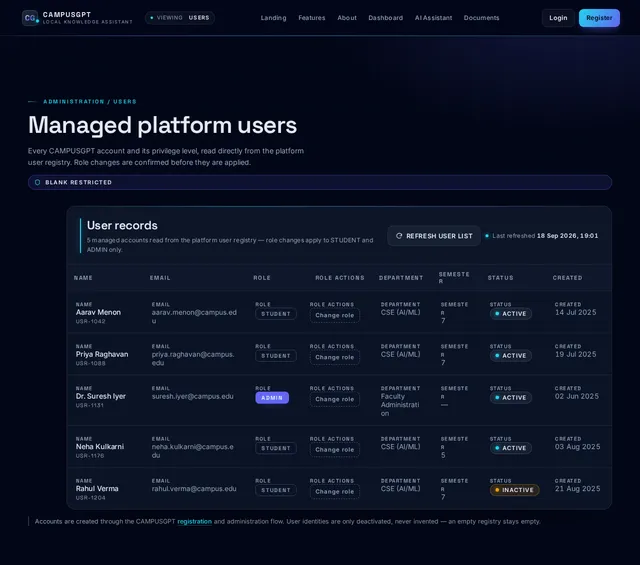Image resolution: width=640 pixels, height=565 pixels.
Task: Follow the registration link in footer note
Action: [x=194, y=522]
